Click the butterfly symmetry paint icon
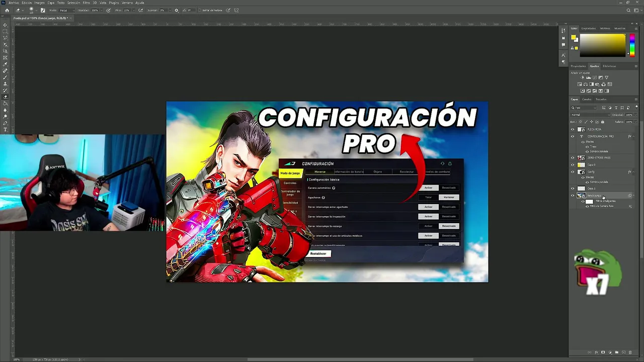Viewport: 644px width, 362px height. tap(236, 10)
